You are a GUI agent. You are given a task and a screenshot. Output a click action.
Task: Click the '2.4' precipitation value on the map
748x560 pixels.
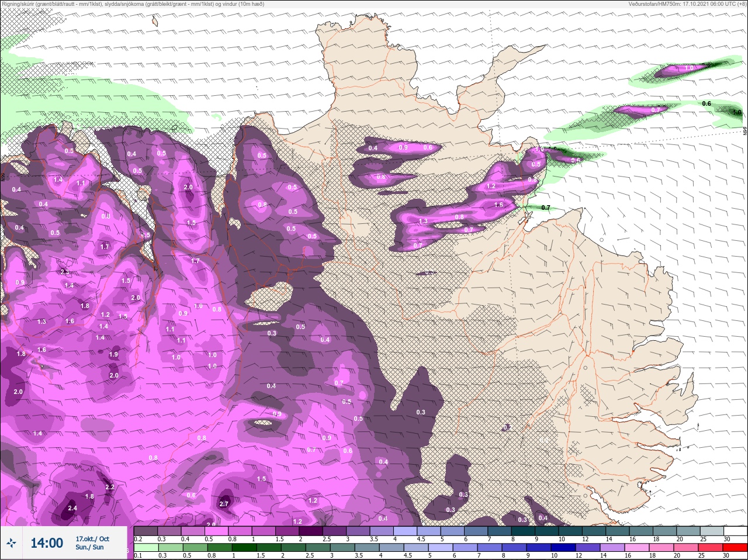72,509
